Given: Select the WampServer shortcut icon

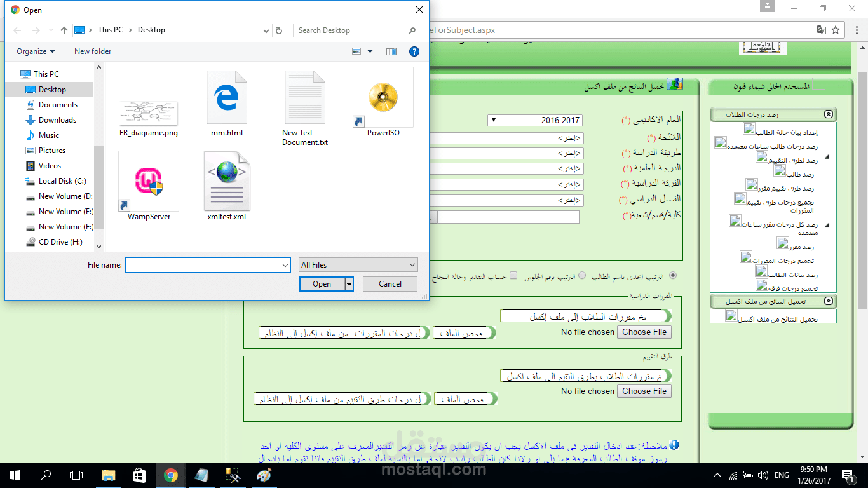Looking at the screenshot, I should (149, 181).
